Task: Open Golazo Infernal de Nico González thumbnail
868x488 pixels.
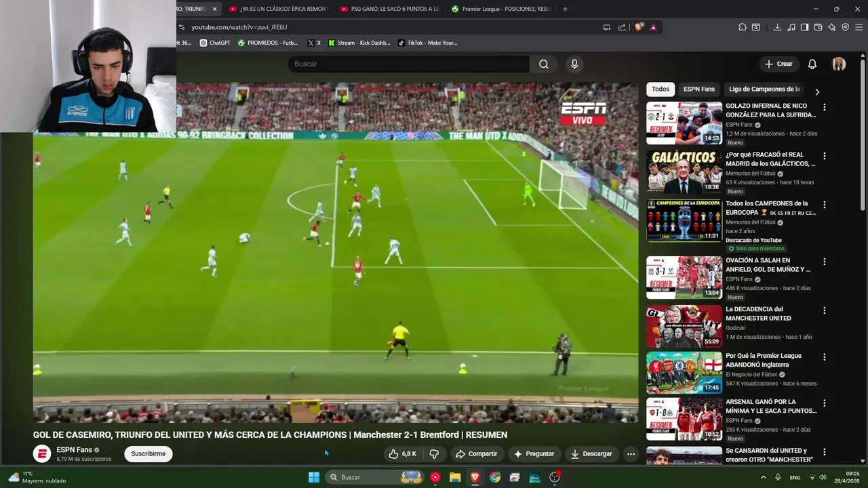Action: click(x=684, y=123)
